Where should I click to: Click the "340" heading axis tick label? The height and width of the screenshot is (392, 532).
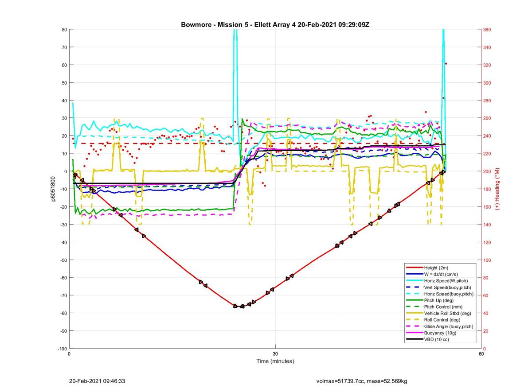(x=488, y=47)
